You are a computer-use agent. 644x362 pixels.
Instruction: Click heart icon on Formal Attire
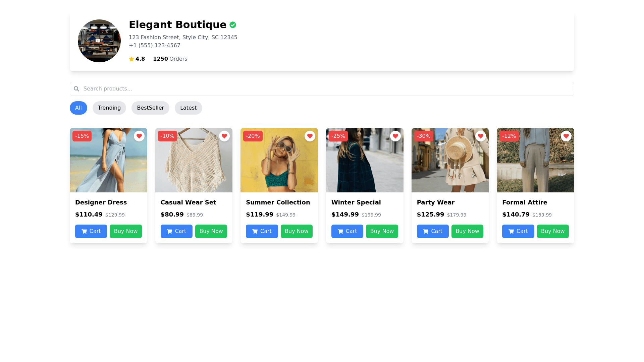[x=566, y=136]
